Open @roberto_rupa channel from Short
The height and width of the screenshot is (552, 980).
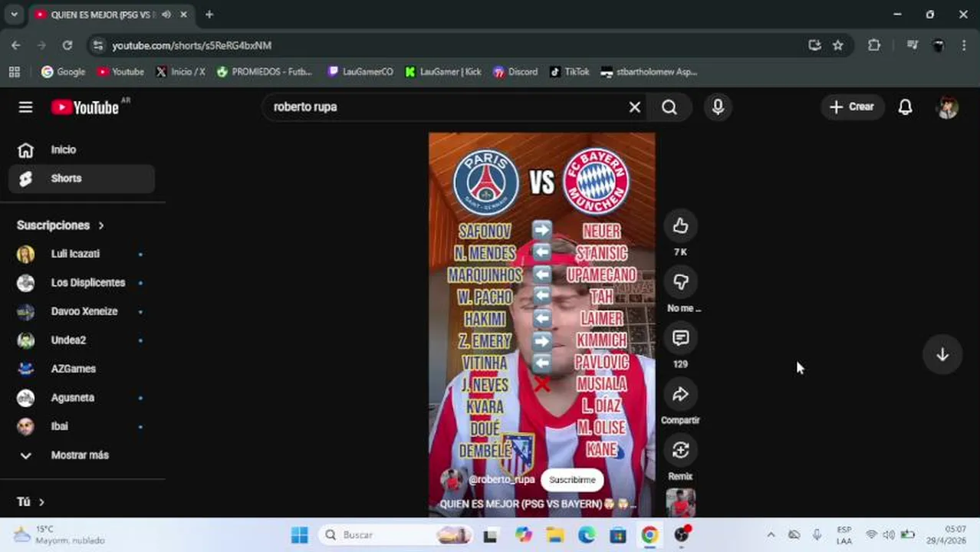click(x=501, y=480)
